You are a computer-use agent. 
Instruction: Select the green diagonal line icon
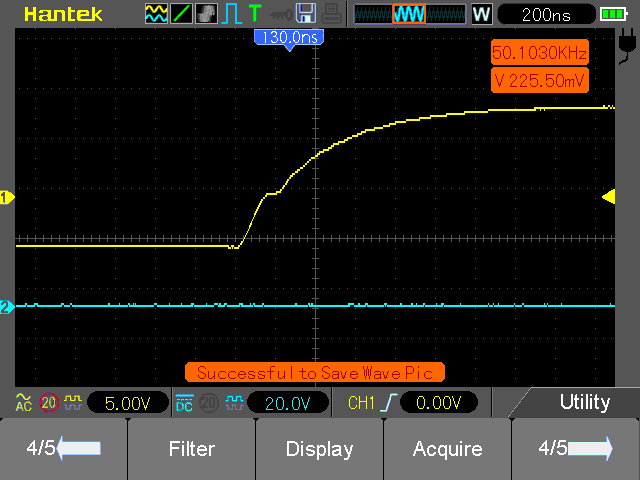[181, 14]
